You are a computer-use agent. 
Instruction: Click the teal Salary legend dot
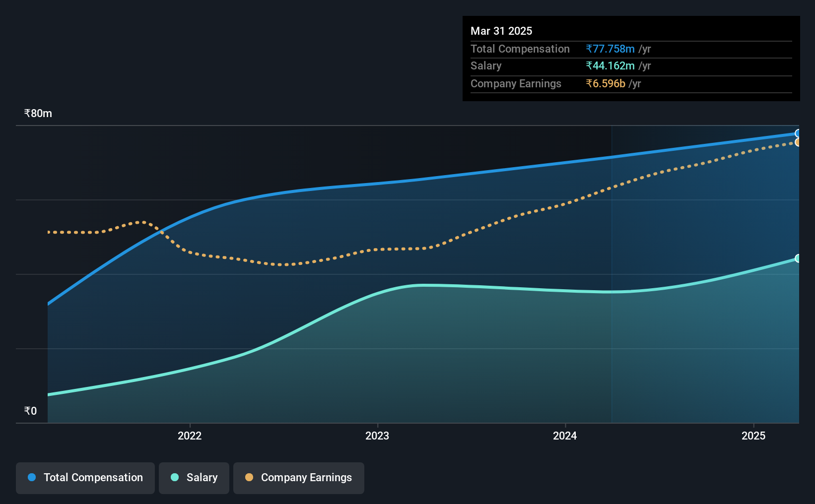[175, 477]
